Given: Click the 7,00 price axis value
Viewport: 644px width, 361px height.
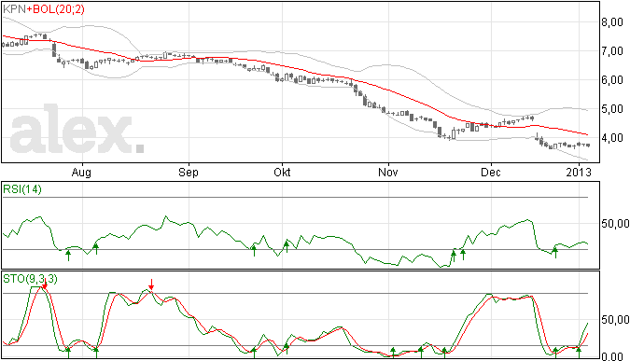Looking at the screenshot, I should tap(612, 51).
